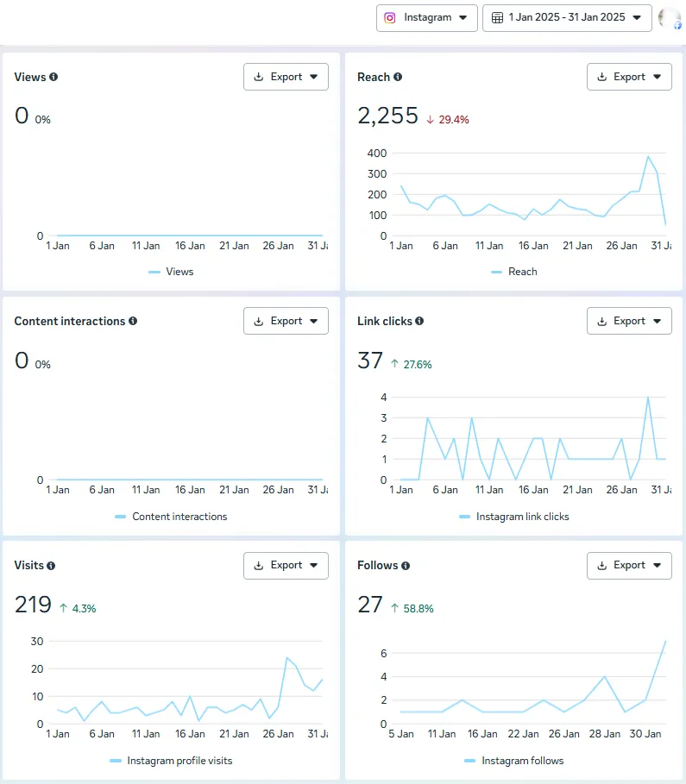Click the Export button in Visits card
The height and width of the screenshot is (784, 686).
(286, 566)
